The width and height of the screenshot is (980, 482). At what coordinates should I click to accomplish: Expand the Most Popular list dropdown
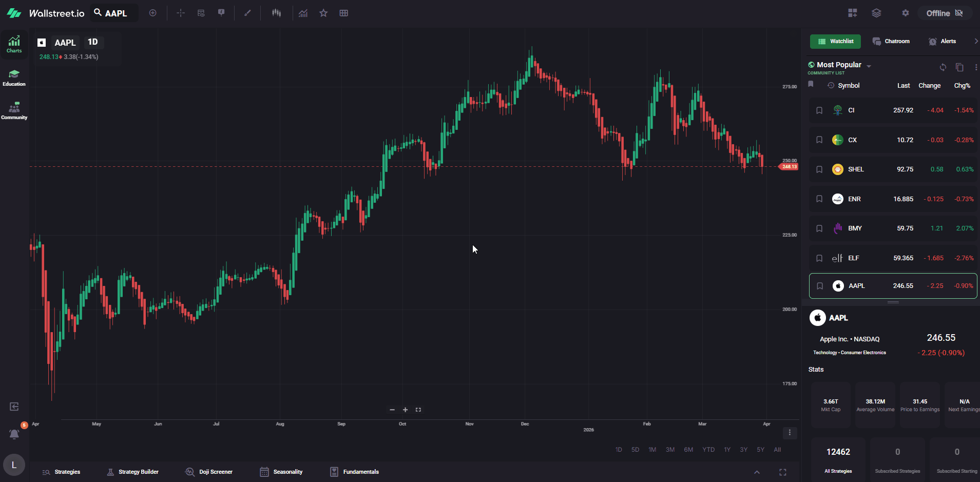click(x=869, y=66)
